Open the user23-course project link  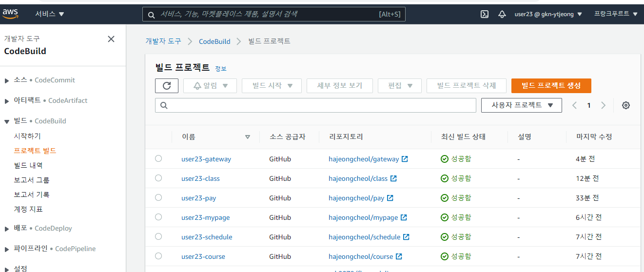click(203, 256)
